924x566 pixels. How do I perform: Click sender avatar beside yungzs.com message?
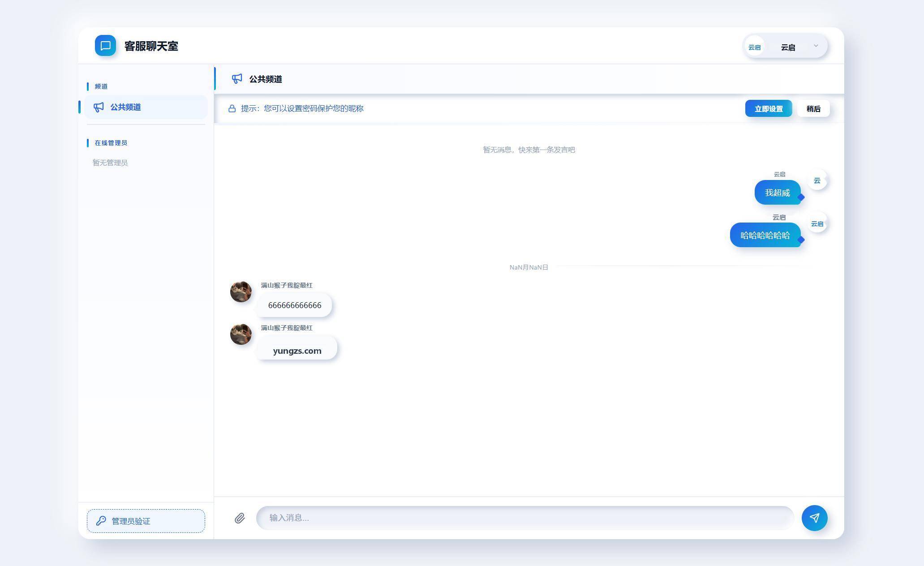[x=241, y=334]
